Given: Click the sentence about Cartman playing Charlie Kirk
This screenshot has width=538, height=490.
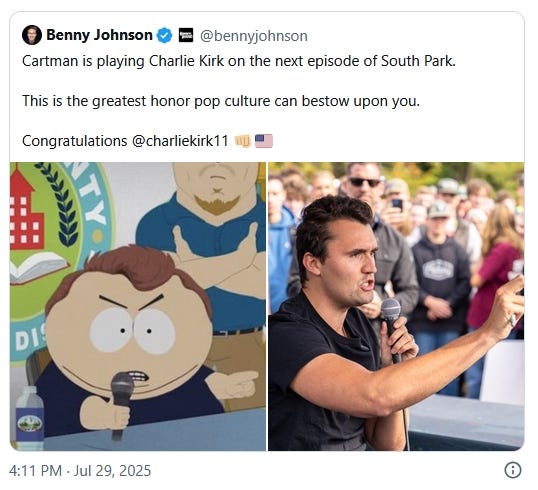Looking at the screenshot, I should 239,61.
